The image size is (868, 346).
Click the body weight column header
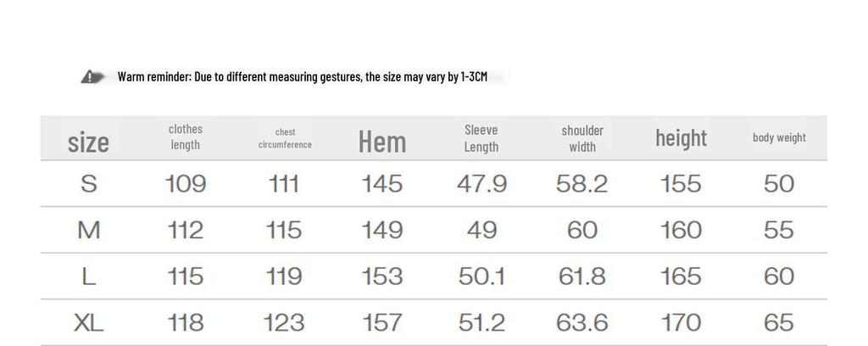click(779, 137)
